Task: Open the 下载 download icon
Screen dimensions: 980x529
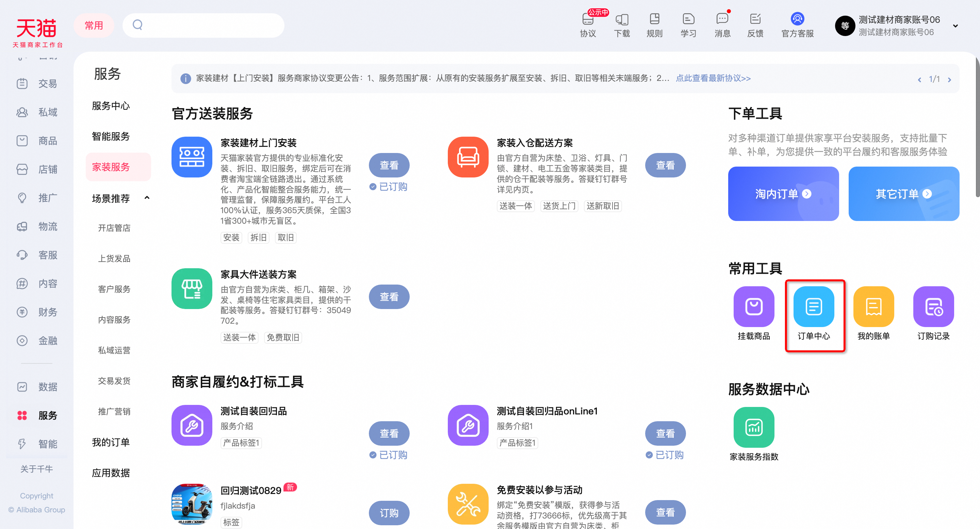Action: (x=622, y=25)
